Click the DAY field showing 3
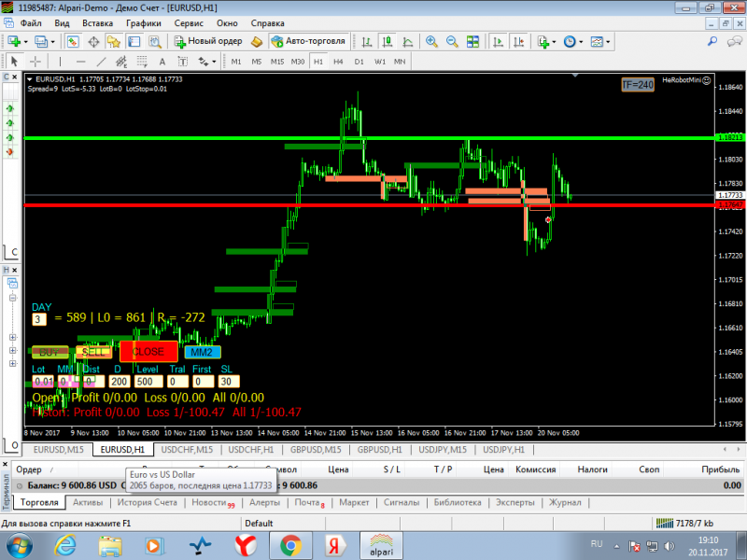Screen dimensions: 747x560 (39, 319)
